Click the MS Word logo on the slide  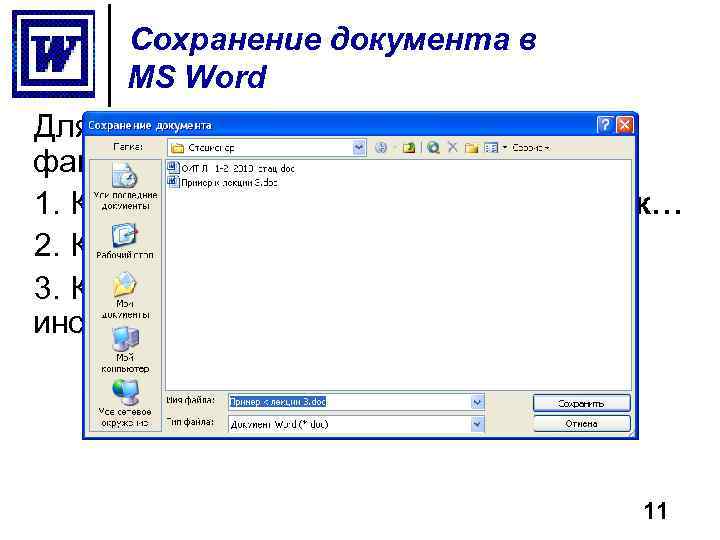point(53,54)
